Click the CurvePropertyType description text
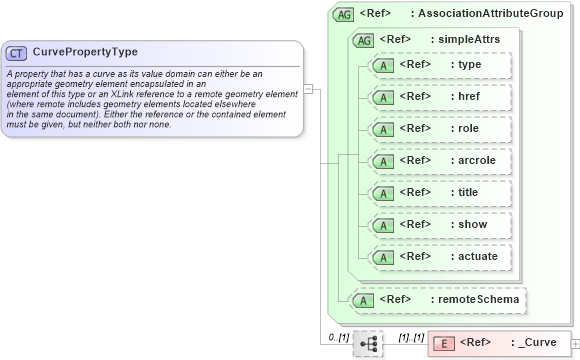This screenshot has height=360, width=580. point(152,99)
